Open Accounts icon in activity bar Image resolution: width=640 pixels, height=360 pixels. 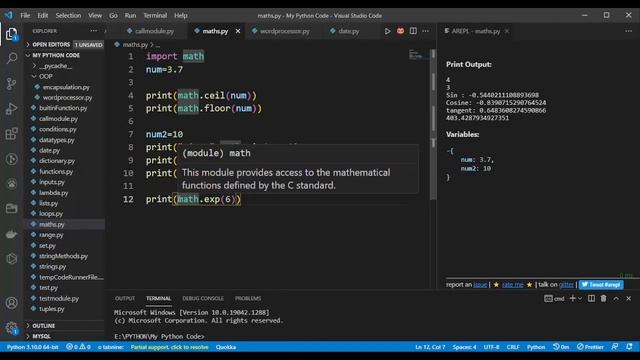click(x=11, y=303)
